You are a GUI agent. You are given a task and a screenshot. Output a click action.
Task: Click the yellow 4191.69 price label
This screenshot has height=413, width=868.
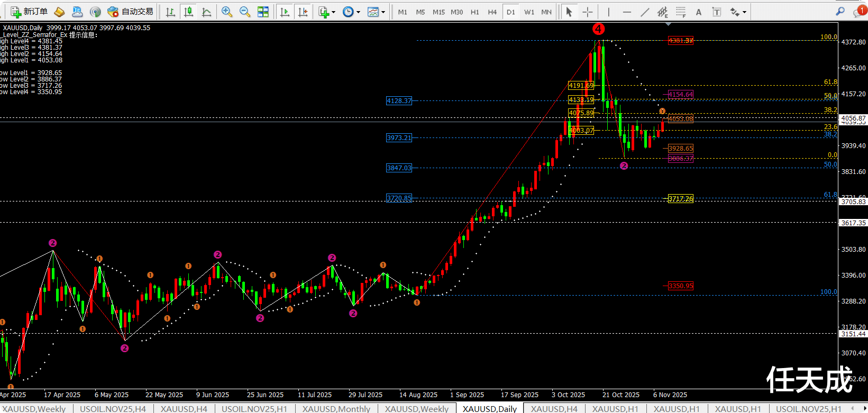click(581, 85)
